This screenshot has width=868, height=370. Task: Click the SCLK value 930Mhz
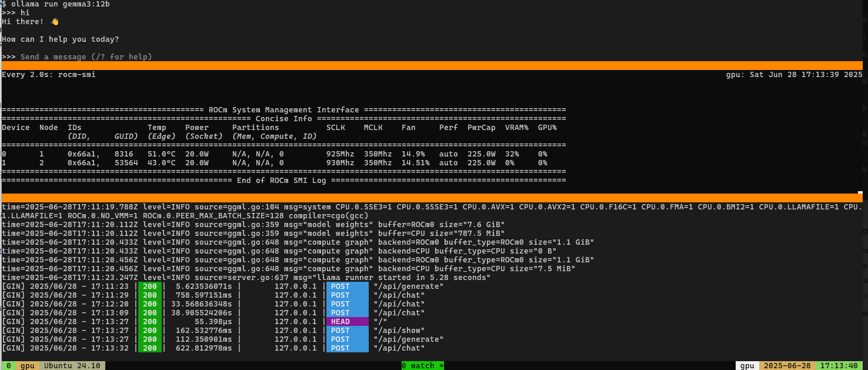pos(340,163)
